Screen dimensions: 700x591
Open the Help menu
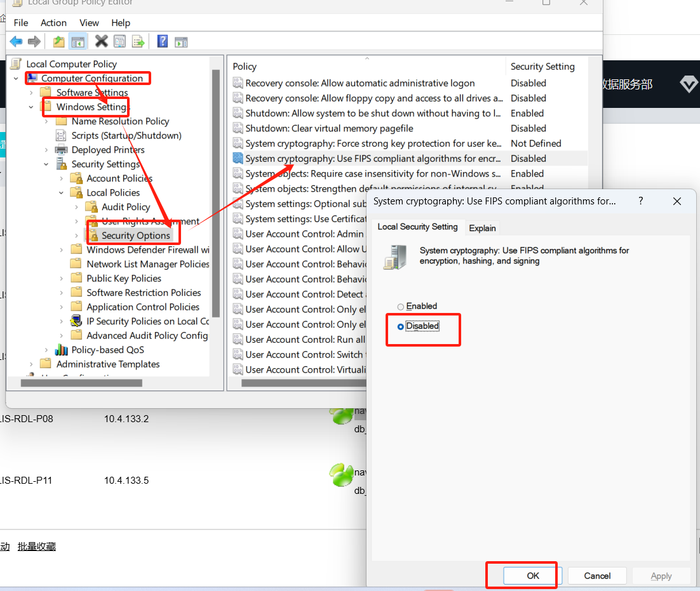click(x=121, y=23)
